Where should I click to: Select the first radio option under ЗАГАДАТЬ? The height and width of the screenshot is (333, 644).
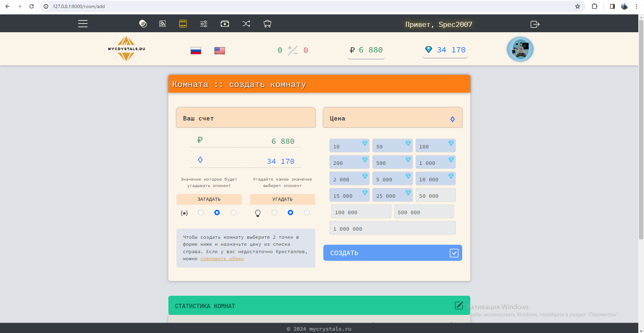201,212
